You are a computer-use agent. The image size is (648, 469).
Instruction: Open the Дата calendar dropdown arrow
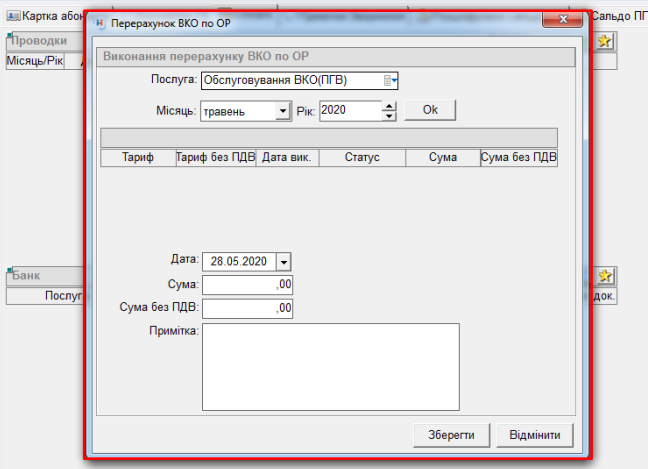(283, 261)
